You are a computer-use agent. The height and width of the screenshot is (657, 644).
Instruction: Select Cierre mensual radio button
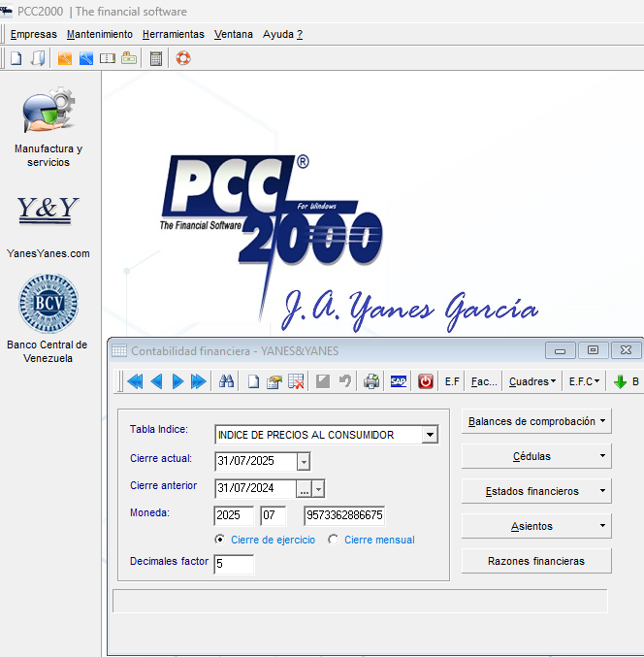[x=334, y=540]
